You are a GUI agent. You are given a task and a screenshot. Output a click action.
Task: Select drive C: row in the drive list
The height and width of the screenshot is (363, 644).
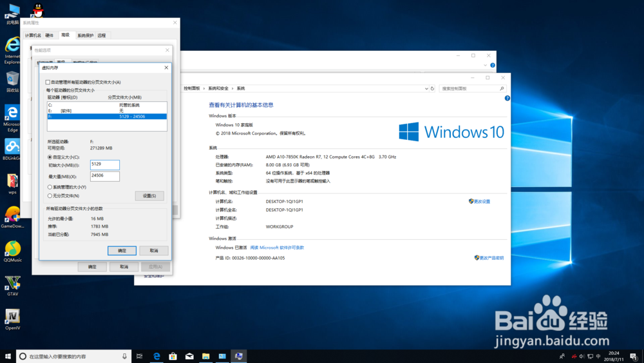(107, 105)
